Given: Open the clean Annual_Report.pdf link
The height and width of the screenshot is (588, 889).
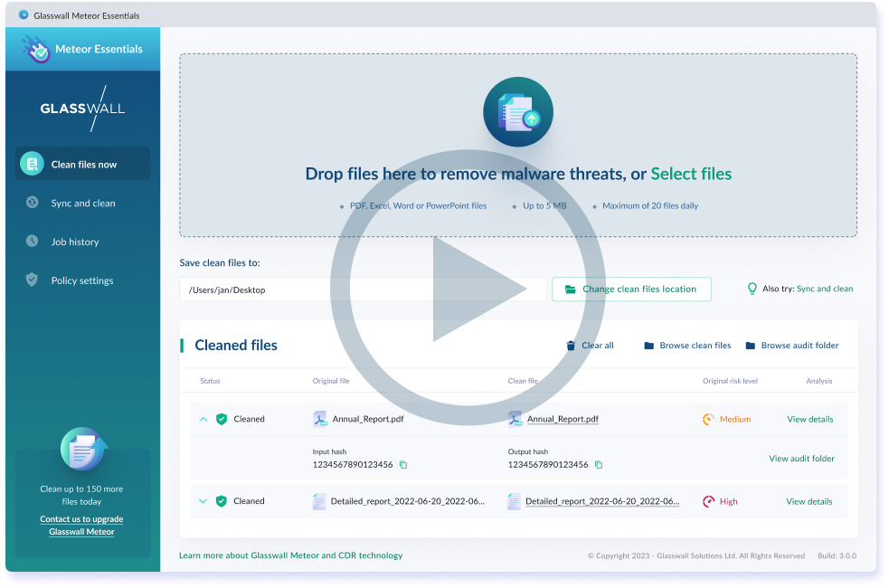Looking at the screenshot, I should coord(563,419).
